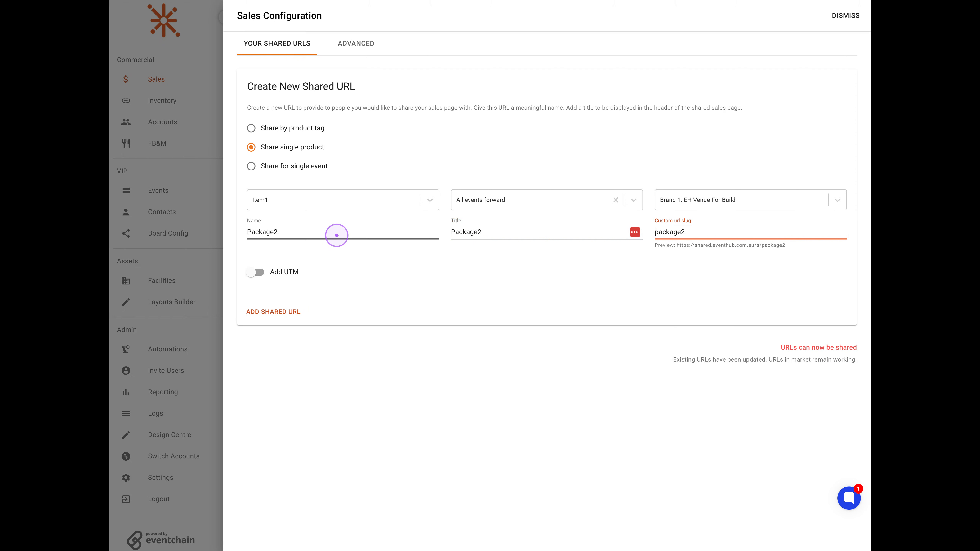Open Automations in the sidebar
This screenshot has height=551, width=980.
point(167,349)
